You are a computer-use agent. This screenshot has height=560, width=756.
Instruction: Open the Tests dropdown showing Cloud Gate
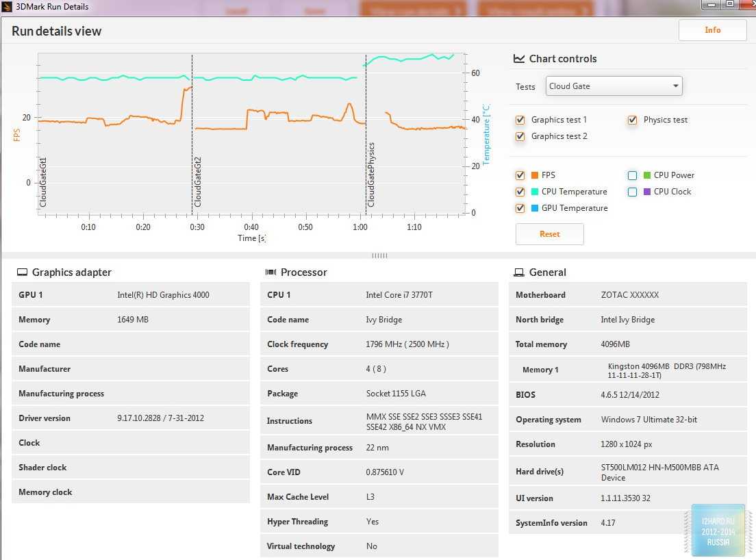(614, 86)
